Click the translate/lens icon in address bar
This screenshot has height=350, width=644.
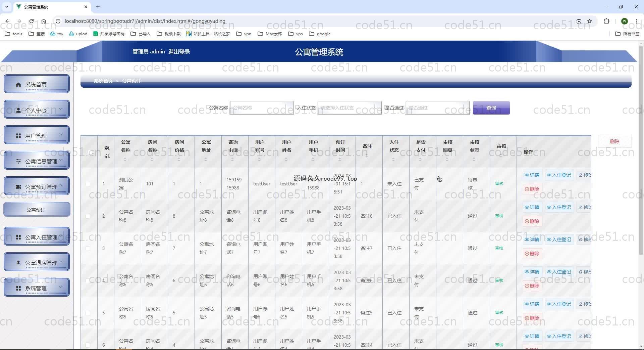click(x=579, y=21)
